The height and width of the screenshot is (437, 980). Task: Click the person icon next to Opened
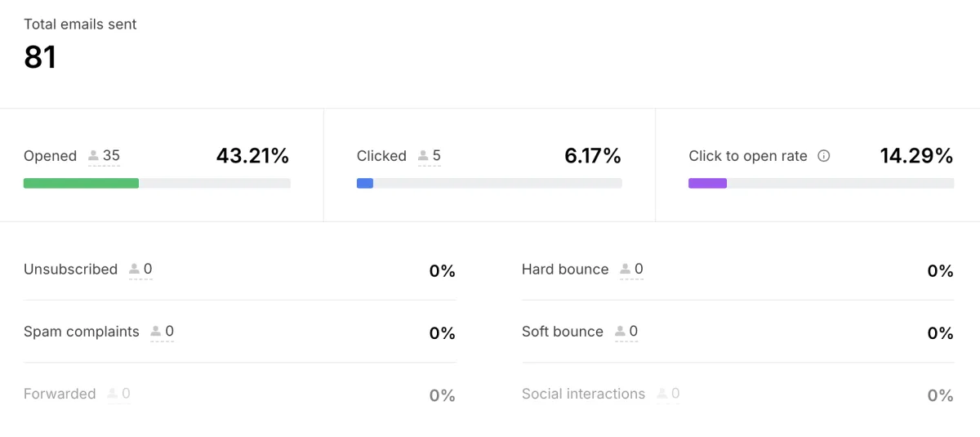point(94,156)
